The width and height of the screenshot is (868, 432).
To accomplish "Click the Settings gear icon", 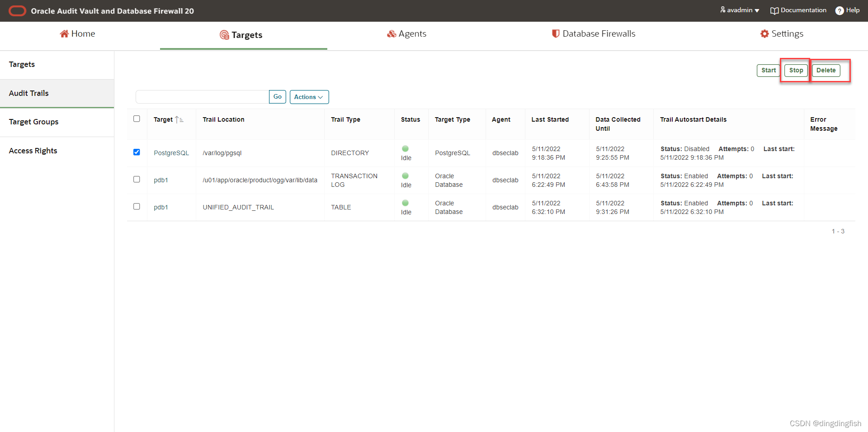I will [764, 34].
